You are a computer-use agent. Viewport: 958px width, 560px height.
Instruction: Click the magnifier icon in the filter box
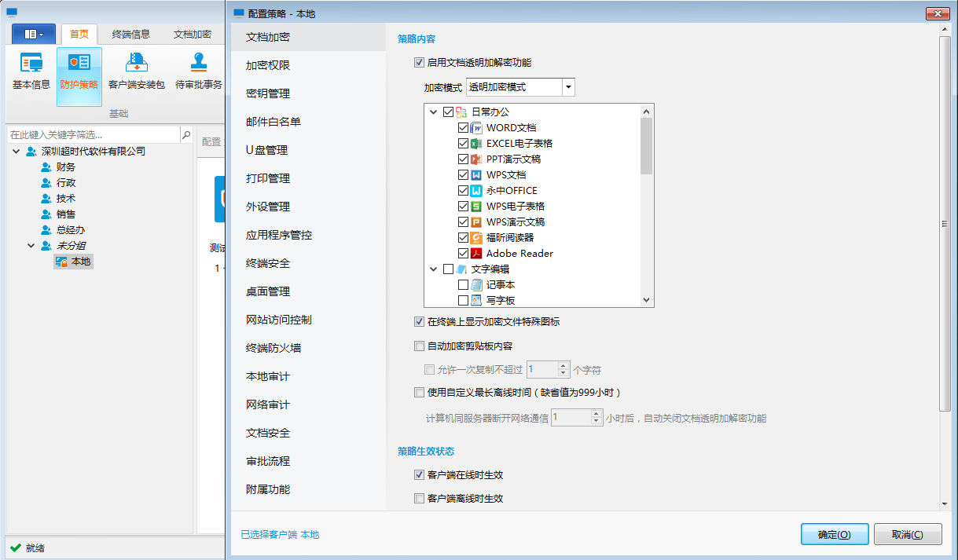coord(185,134)
